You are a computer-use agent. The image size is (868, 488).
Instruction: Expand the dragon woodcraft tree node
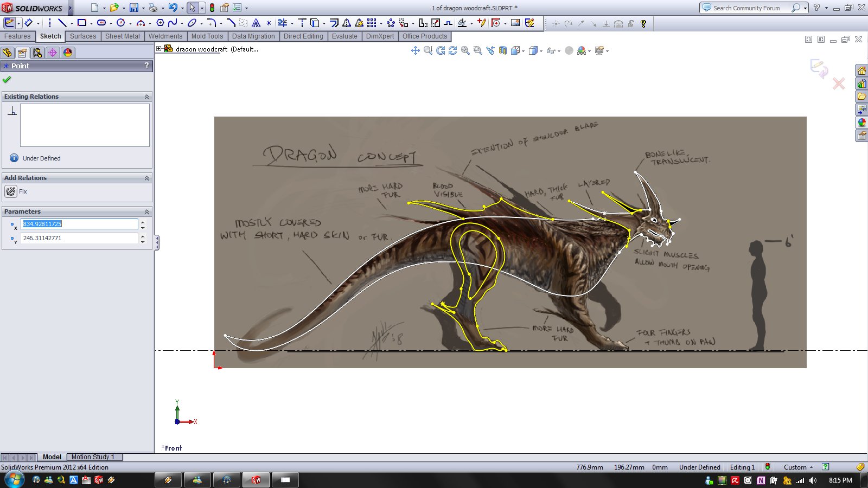[x=159, y=49]
